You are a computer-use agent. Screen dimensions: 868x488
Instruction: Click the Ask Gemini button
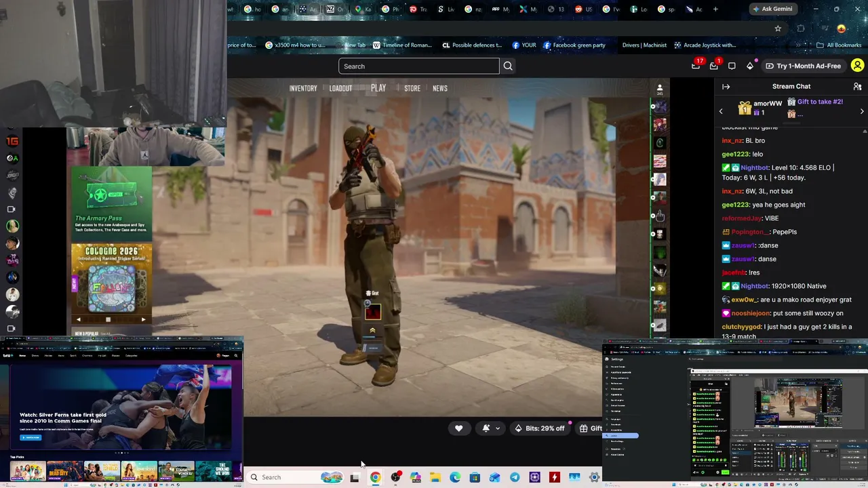pyautogui.click(x=772, y=9)
